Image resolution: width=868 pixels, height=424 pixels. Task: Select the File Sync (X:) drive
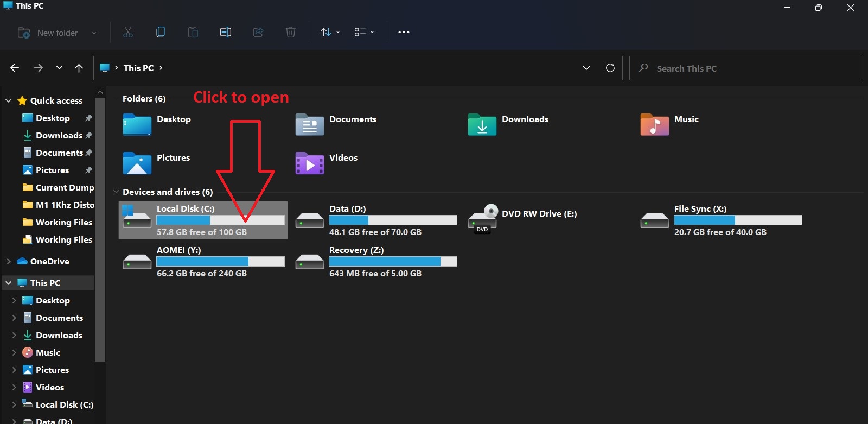click(x=721, y=220)
